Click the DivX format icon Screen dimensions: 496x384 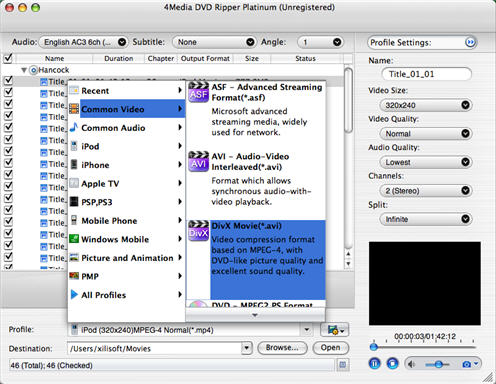tap(199, 231)
